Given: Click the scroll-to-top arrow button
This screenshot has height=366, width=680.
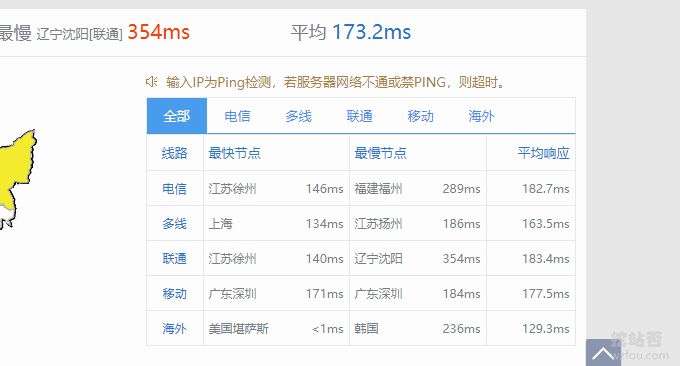Looking at the screenshot, I should point(603,353).
